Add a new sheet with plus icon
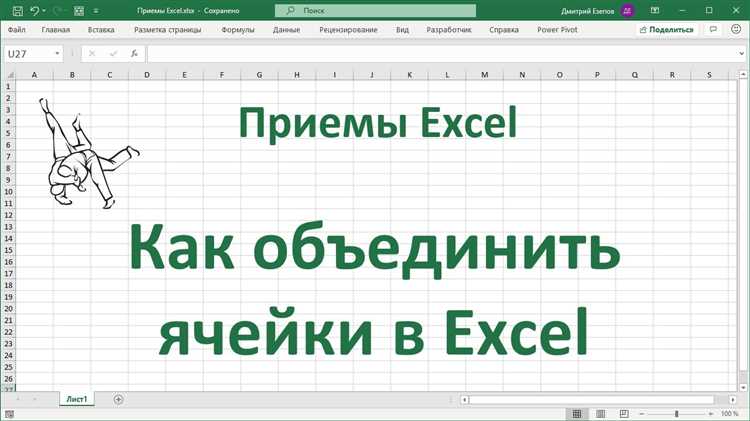 118,399
